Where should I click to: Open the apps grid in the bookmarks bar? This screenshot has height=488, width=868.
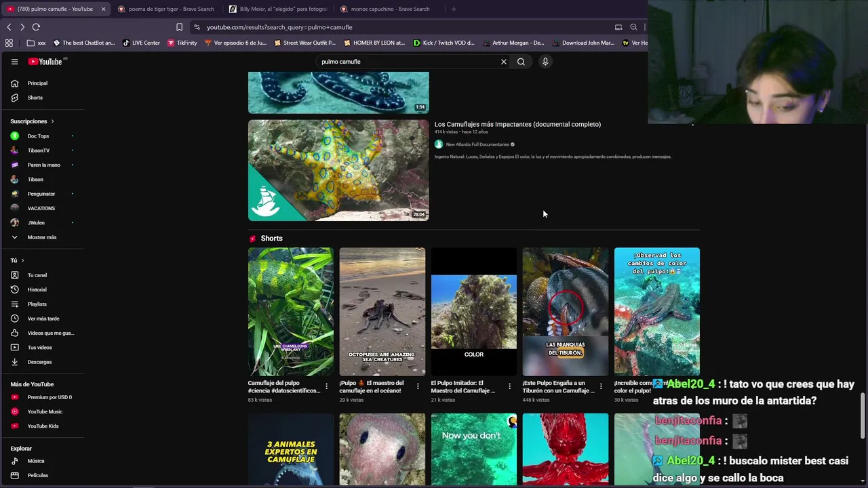click(x=9, y=43)
